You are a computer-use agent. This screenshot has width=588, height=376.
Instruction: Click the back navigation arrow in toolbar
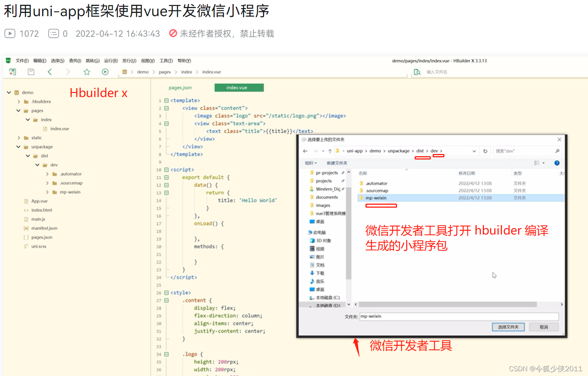pos(50,72)
